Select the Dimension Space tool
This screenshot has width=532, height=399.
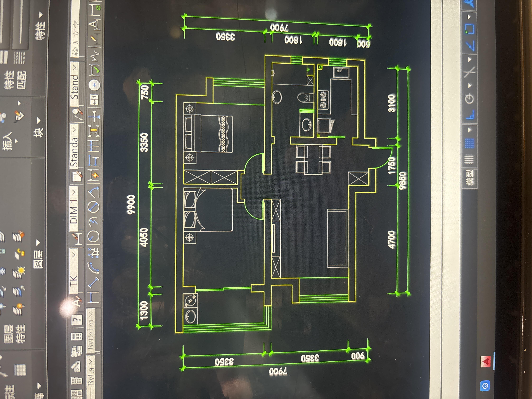tap(94, 131)
